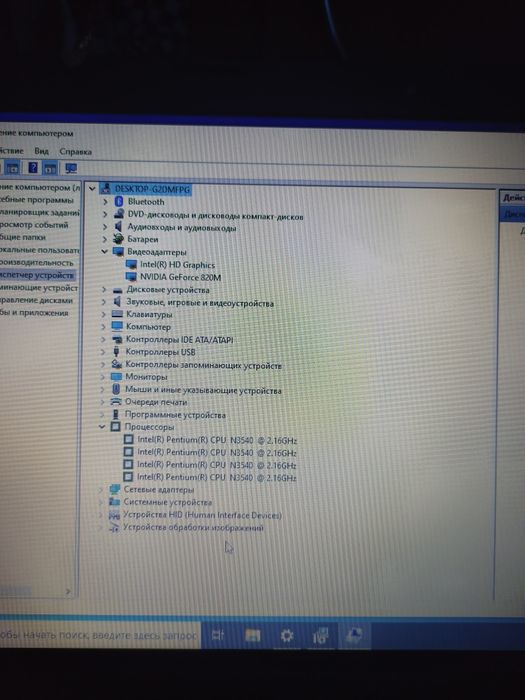Click the Help question-mark toolbar icon
This screenshot has width=525, height=700.
click(x=33, y=168)
